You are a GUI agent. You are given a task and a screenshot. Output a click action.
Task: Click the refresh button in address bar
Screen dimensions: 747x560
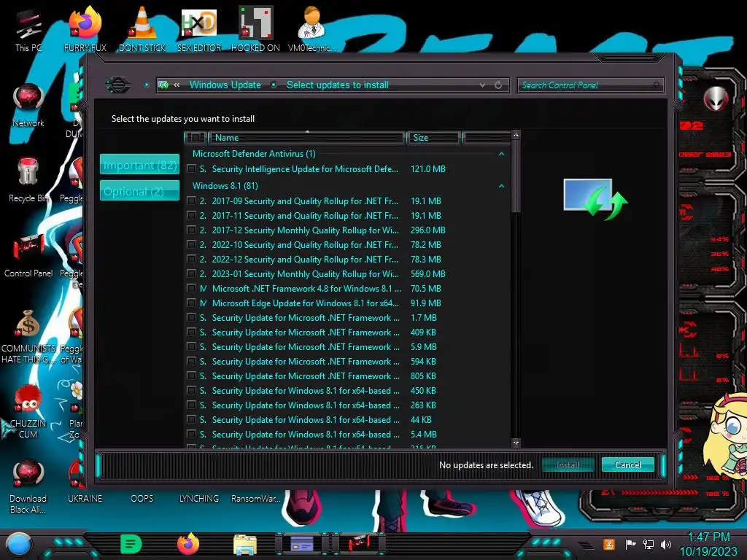point(498,85)
